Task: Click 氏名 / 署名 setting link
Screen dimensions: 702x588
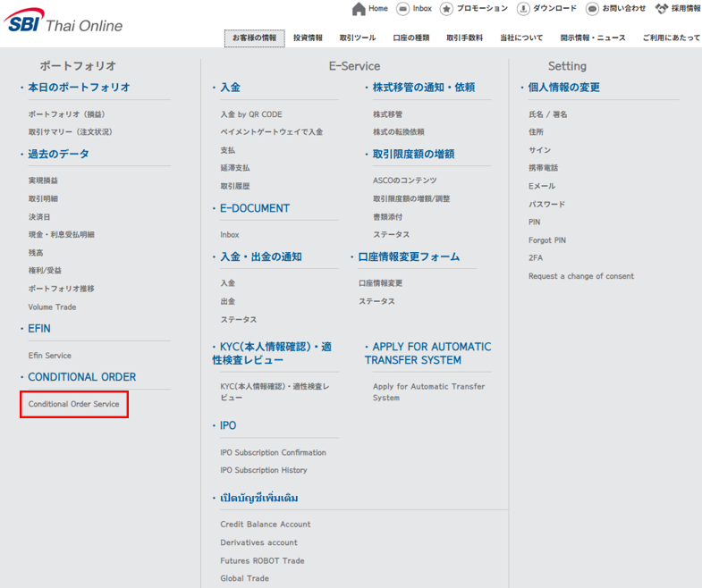Action: [x=548, y=114]
